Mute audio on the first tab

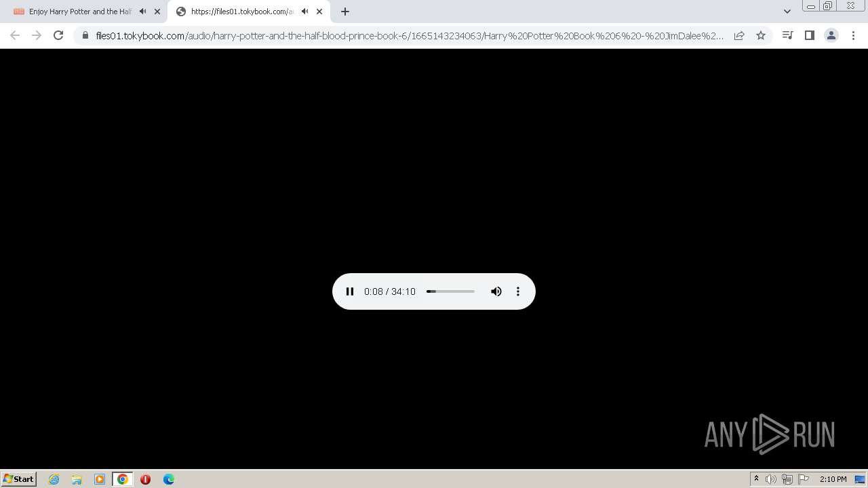143,12
